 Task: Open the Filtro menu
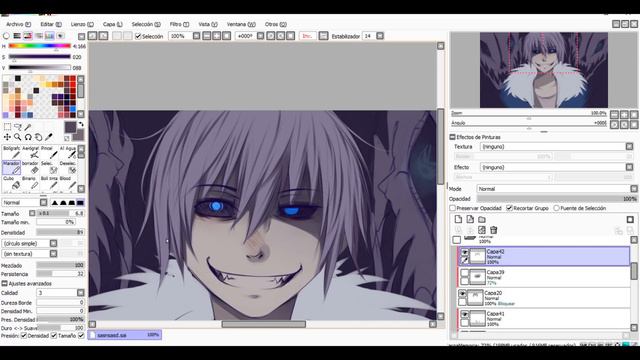pos(179,24)
